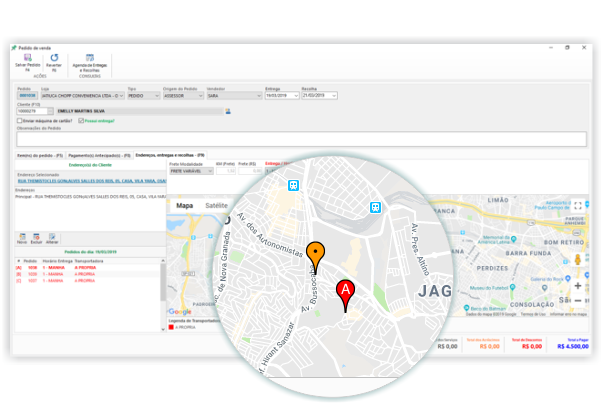Click train station icon near Av. Pres. Altino
The height and width of the screenshot is (403, 608).
point(375,208)
